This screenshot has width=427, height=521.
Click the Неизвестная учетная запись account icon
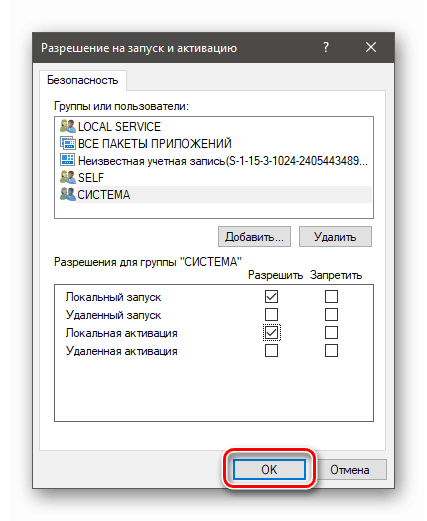[68, 160]
